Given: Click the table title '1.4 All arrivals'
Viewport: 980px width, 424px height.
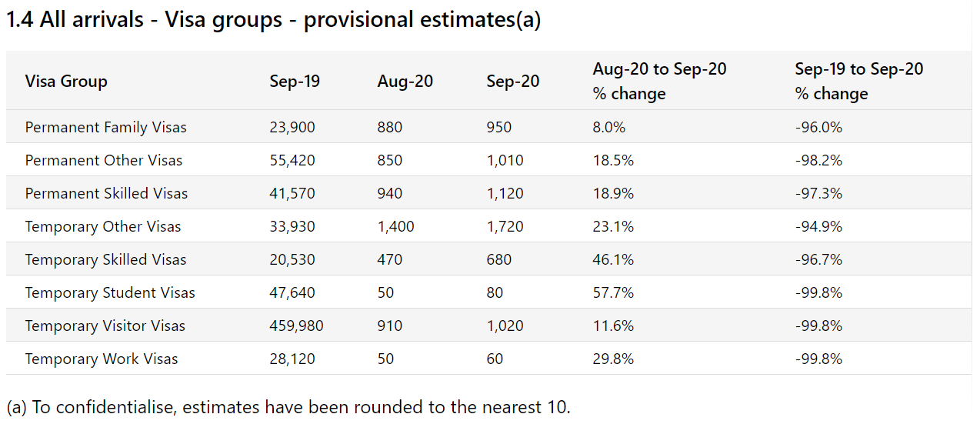Looking at the screenshot, I should click(x=273, y=19).
